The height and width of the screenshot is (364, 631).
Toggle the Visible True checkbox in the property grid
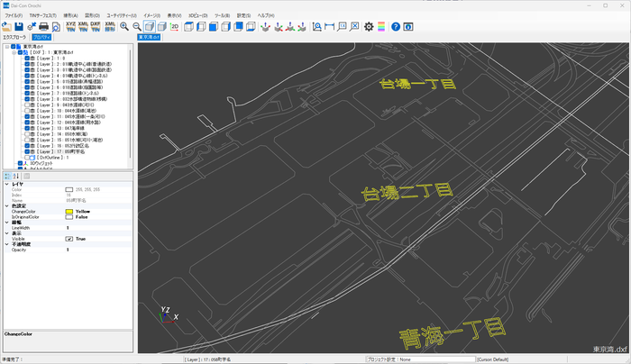[x=69, y=239]
